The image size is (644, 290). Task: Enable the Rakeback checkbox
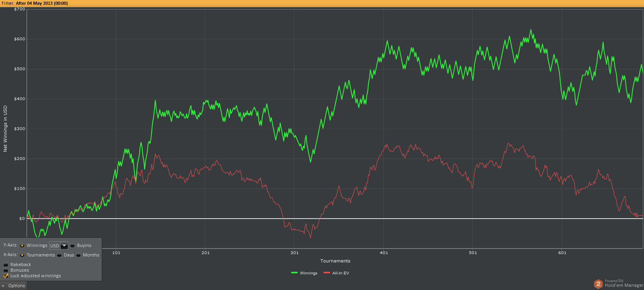click(x=6, y=265)
